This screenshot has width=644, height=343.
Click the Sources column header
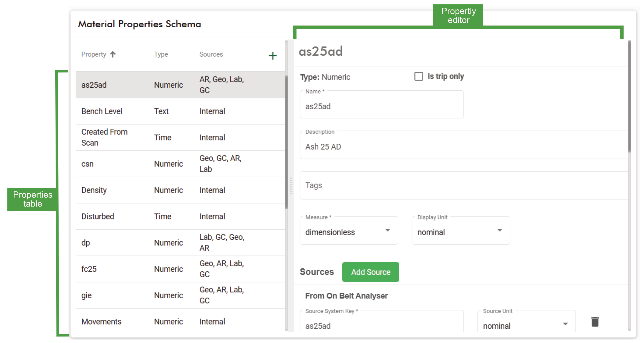pos(211,54)
